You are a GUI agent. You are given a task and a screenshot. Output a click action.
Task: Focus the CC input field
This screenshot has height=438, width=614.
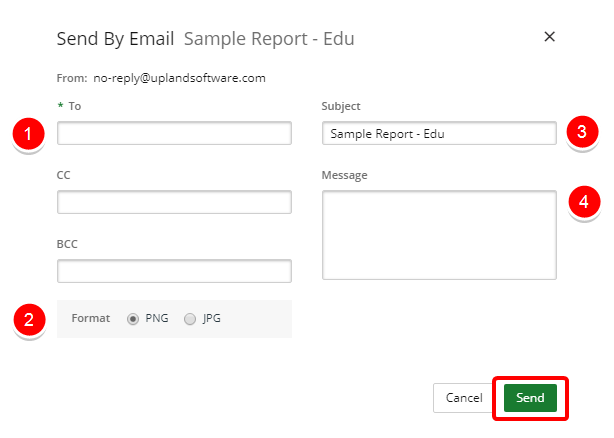pyautogui.click(x=174, y=202)
